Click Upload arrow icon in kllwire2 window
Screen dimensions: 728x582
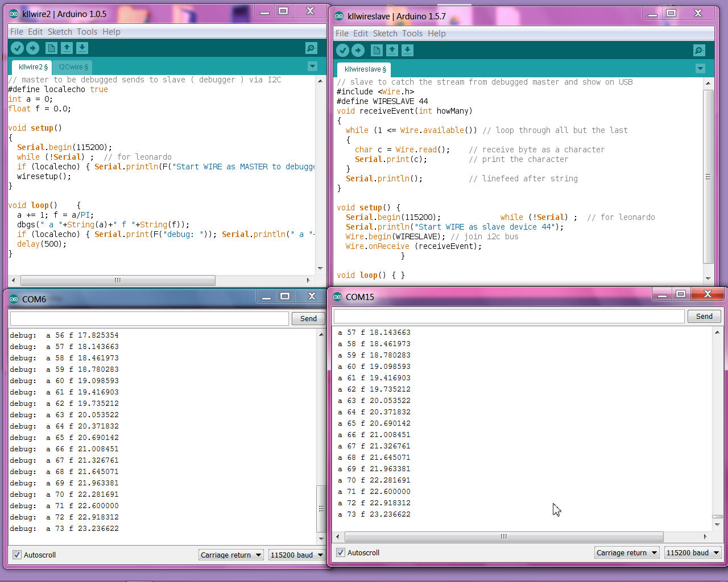coord(33,48)
